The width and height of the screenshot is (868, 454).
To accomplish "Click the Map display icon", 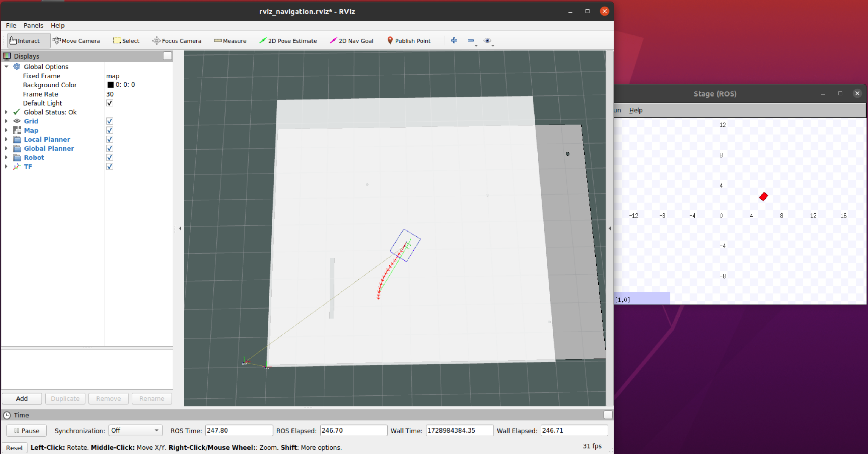I will click(x=17, y=130).
